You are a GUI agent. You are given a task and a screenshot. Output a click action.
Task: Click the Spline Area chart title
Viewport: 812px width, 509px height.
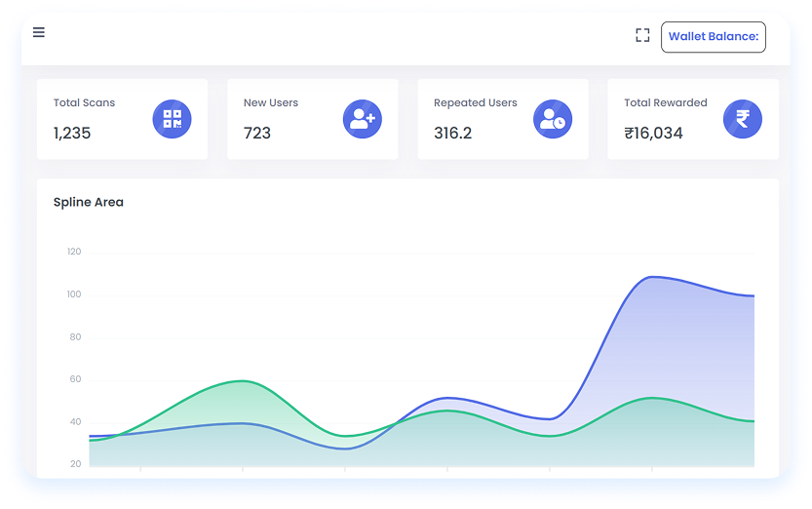(x=89, y=203)
